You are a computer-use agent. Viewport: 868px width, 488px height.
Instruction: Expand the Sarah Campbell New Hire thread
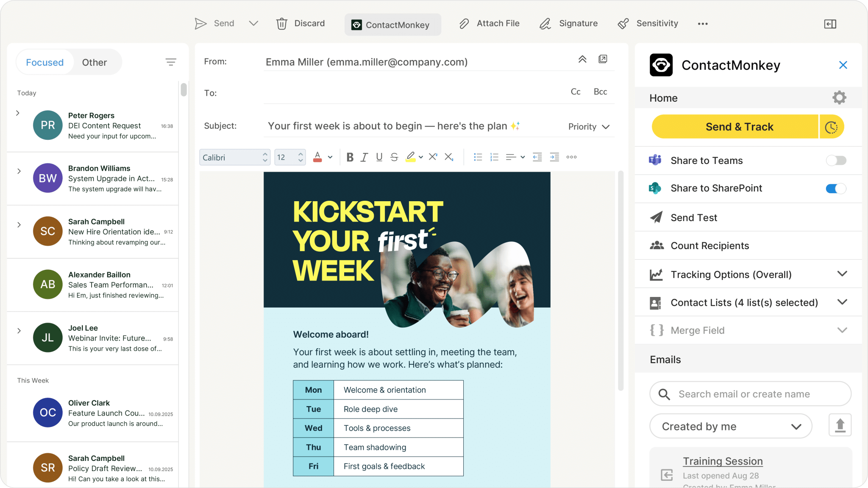click(19, 225)
